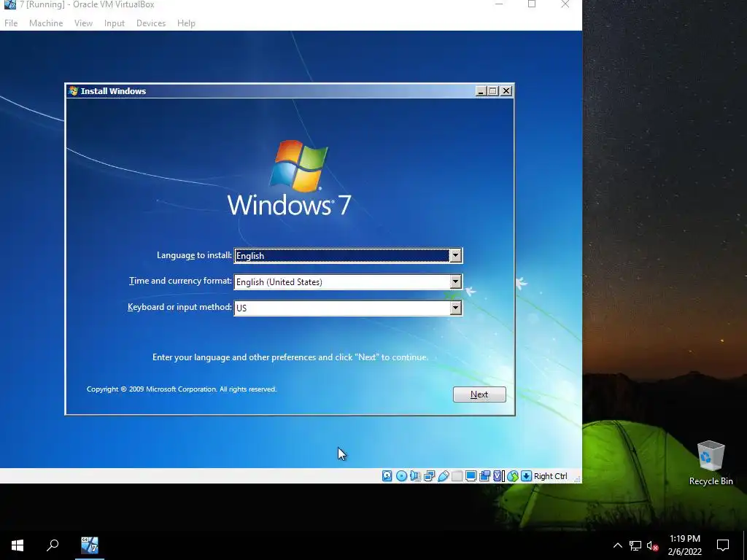Minimize the VirtualBox VM window
The width and height of the screenshot is (747, 560).
[x=499, y=4]
